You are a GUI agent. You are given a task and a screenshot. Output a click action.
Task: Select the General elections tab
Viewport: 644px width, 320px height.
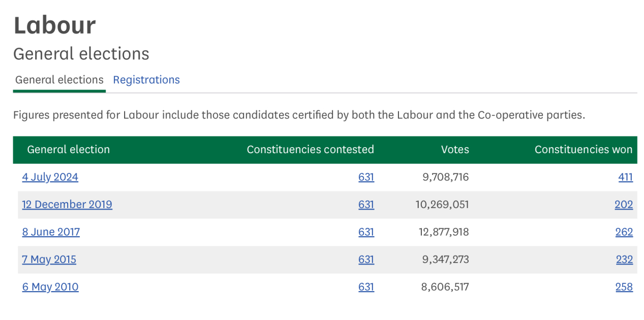(59, 80)
